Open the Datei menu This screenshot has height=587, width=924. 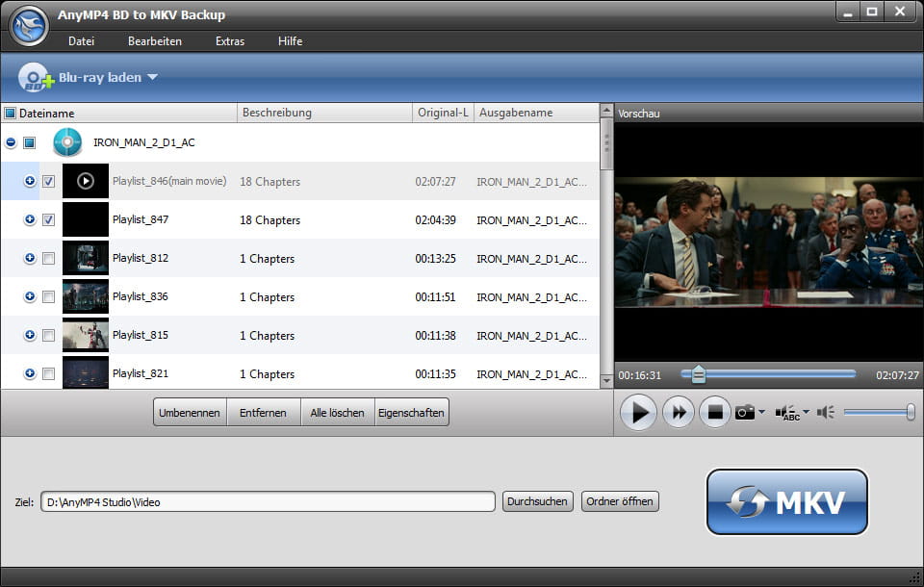(x=81, y=41)
